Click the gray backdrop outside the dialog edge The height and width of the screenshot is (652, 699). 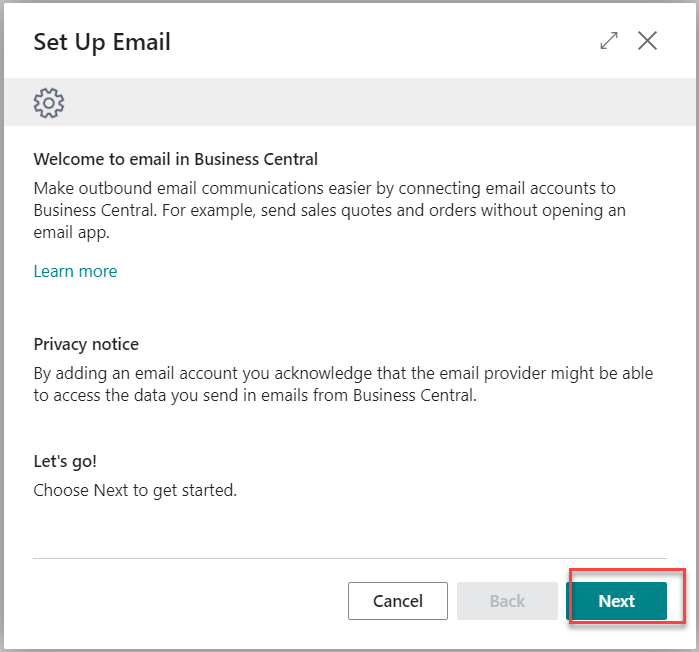tap(2, 325)
